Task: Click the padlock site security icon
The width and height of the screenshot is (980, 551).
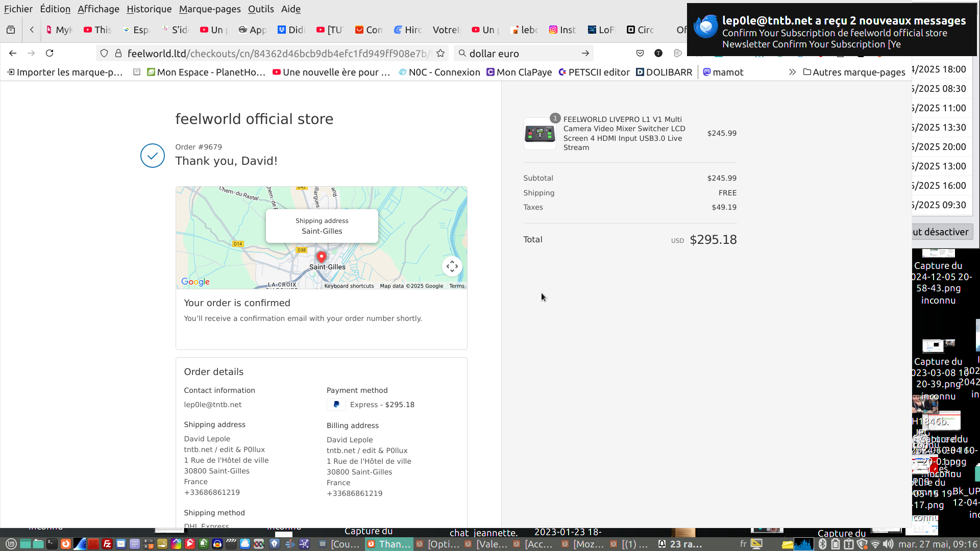Action: click(x=118, y=53)
